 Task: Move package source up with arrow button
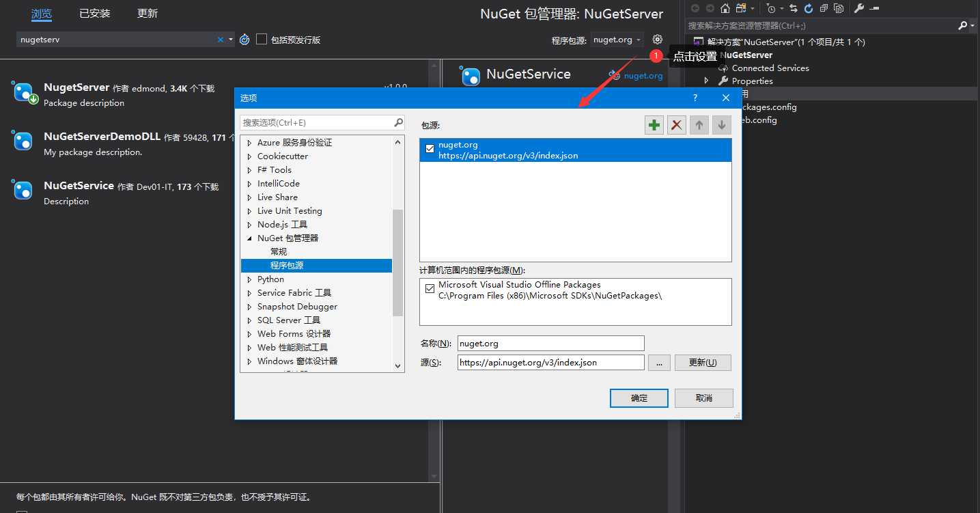click(699, 125)
